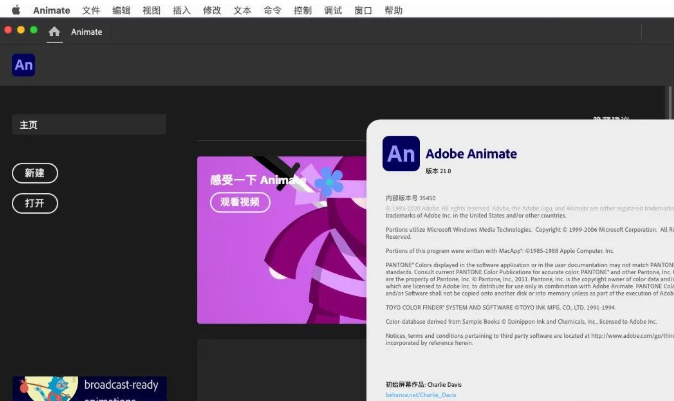
Task: Open the 修改 menu
Action: coord(212,10)
